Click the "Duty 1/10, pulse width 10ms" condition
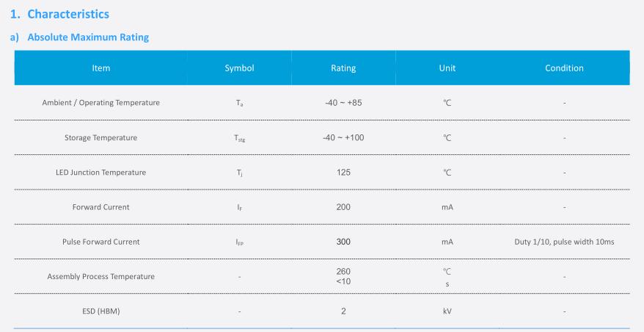 tap(564, 242)
